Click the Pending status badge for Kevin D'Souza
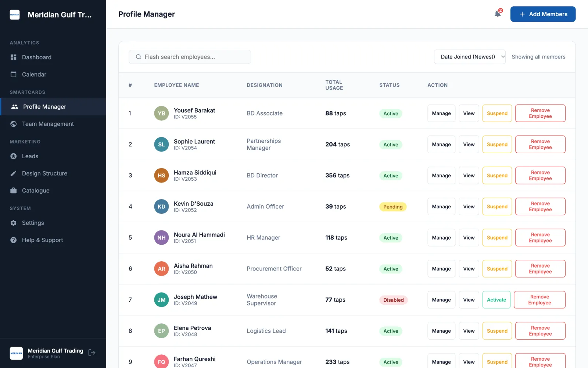The width and height of the screenshot is (588, 368). click(393, 207)
